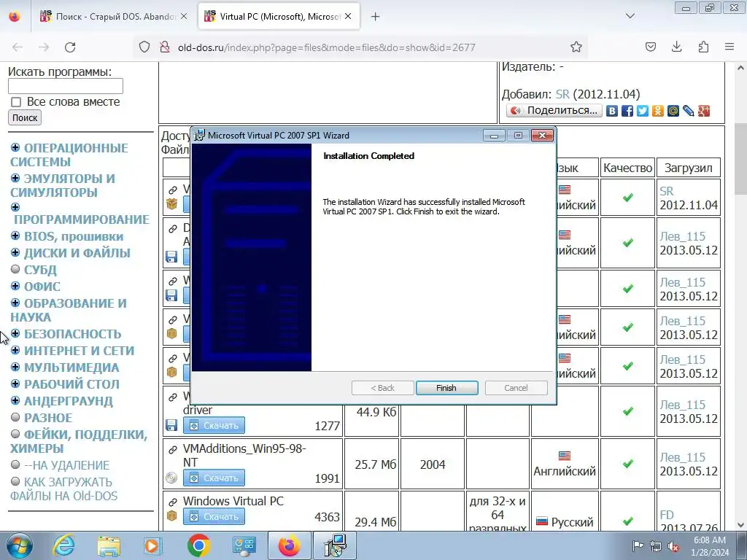Click Скачать for Windows Virtual PC
The height and width of the screenshot is (560, 747).
(x=214, y=516)
